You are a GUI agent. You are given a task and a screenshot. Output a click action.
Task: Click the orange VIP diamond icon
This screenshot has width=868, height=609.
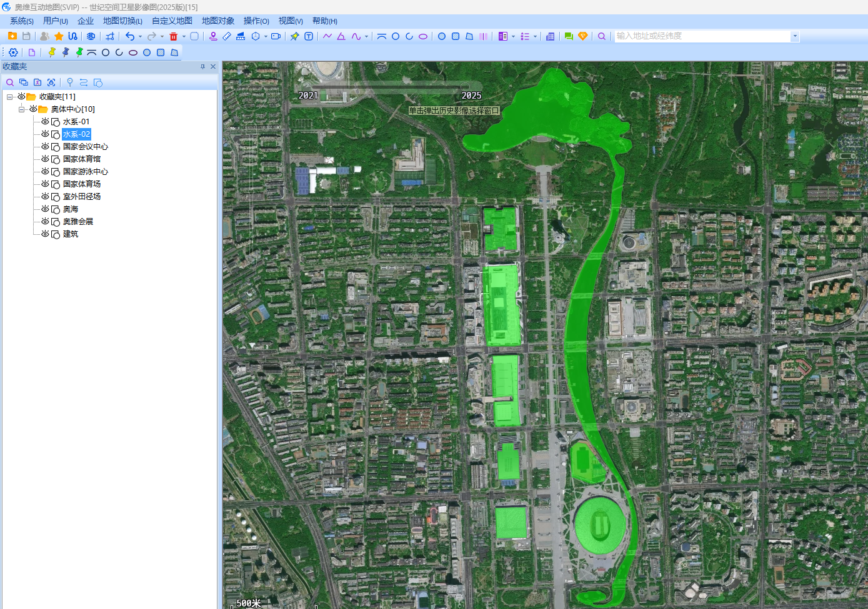583,36
